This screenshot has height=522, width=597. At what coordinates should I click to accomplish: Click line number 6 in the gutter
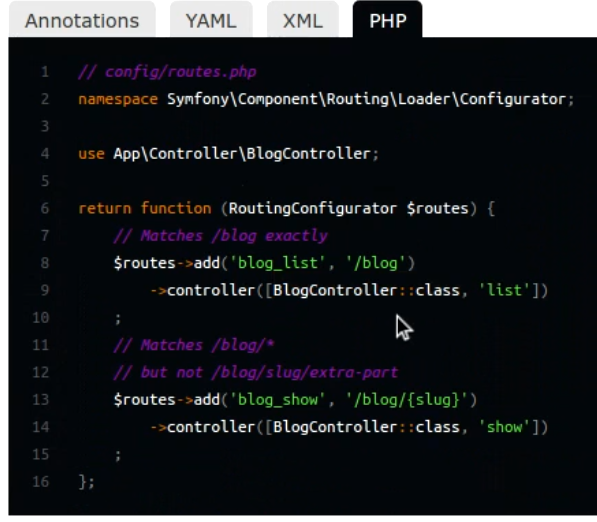(45, 208)
